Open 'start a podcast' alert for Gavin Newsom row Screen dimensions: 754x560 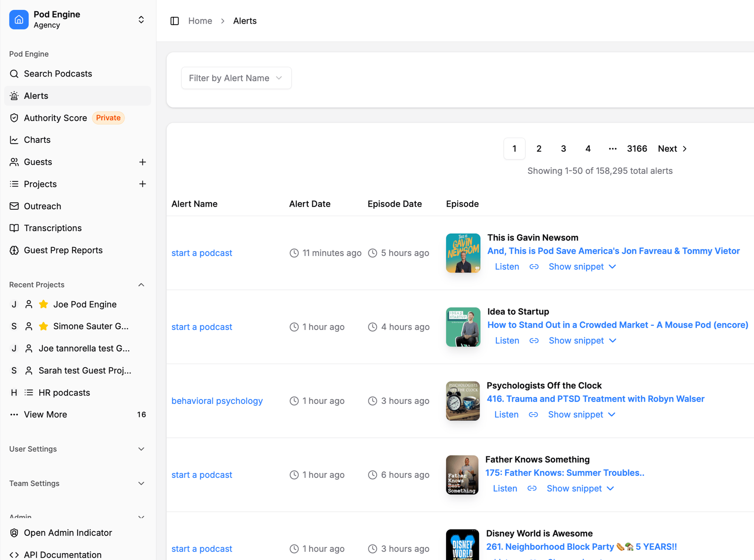point(202,253)
